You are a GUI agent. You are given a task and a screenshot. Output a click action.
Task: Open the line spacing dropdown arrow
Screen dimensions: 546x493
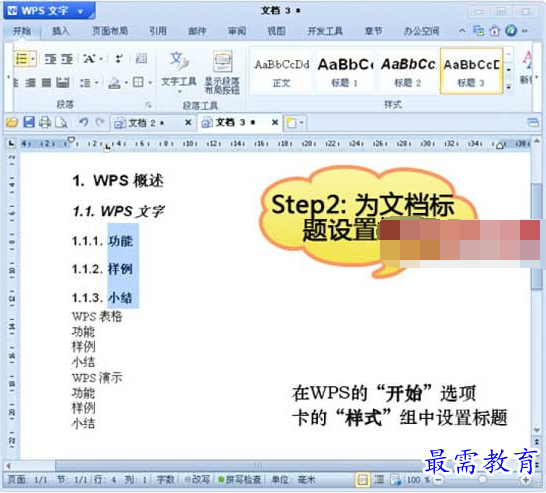pyautogui.click(x=96, y=83)
